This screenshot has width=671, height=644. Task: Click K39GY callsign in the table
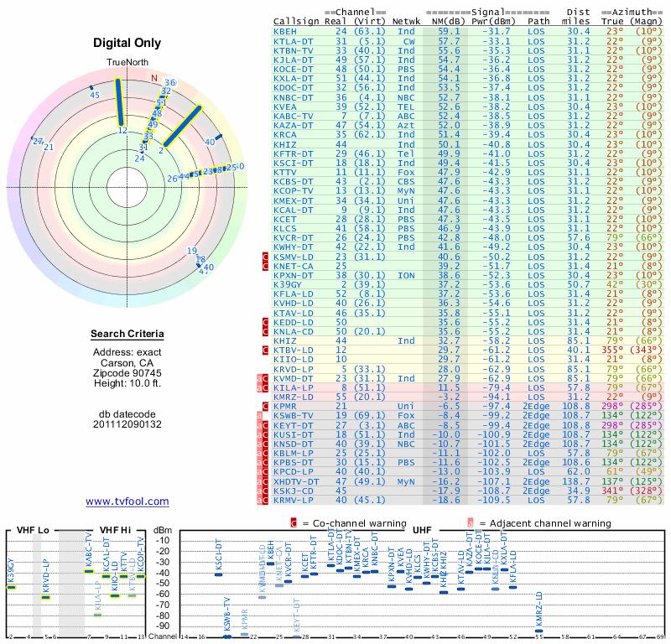tap(288, 284)
